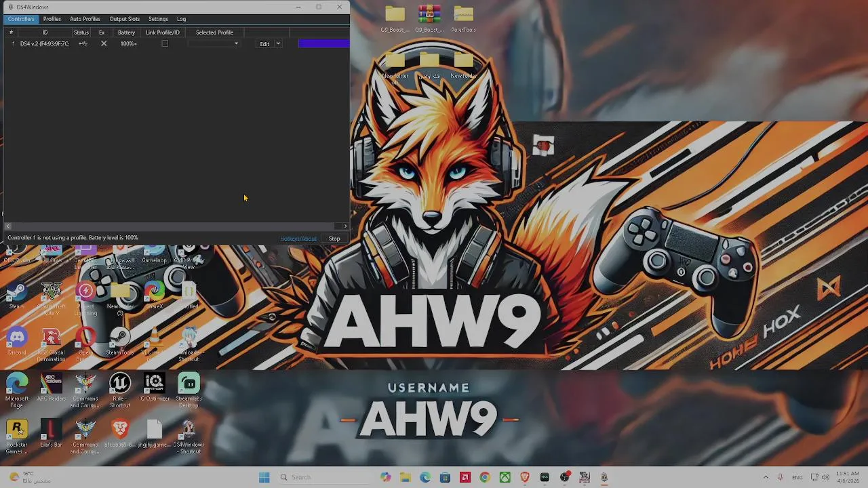
Task: Open the DS4Windows - Shortcut desktop icon
Action: pyautogui.click(x=189, y=437)
